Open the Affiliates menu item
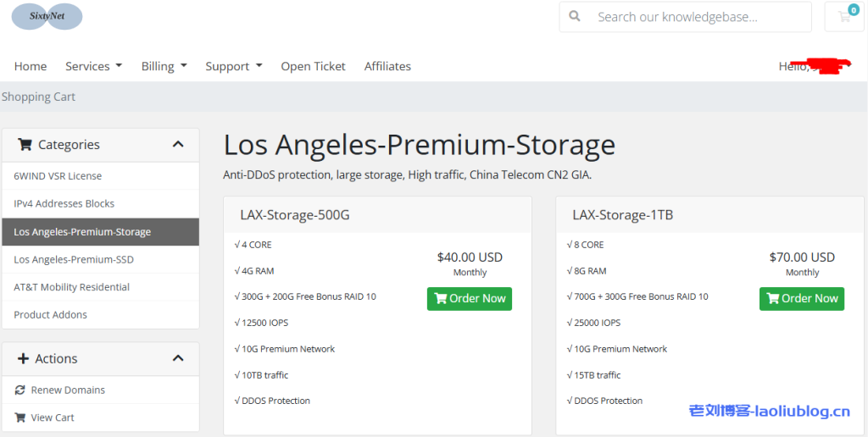868x437 pixels. tap(387, 66)
